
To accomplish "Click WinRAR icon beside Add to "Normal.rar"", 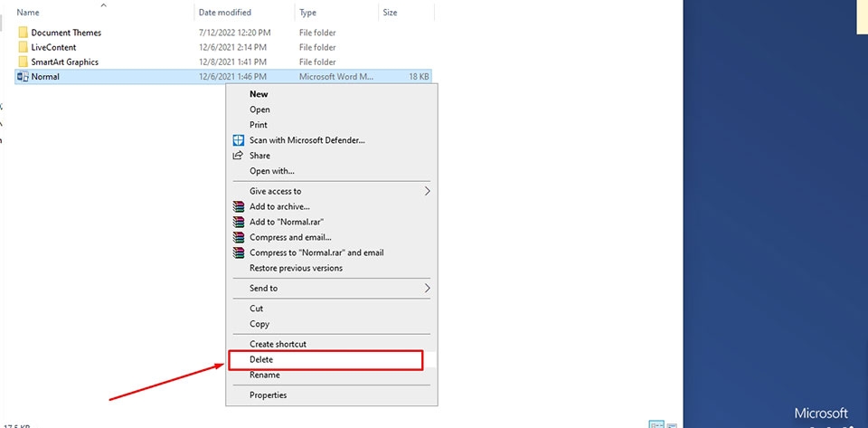I will coord(238,222).
